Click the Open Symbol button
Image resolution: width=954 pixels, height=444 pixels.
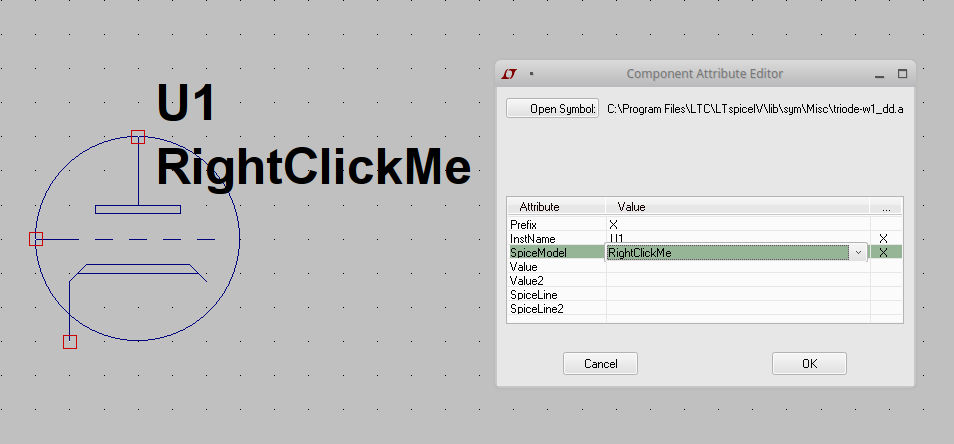tap(552, 108)
